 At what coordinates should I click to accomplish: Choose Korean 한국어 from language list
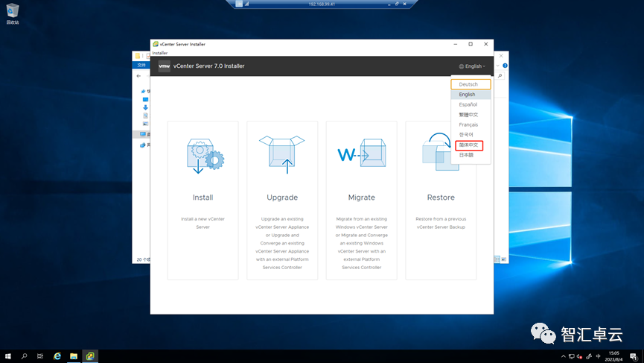(471, 135)
